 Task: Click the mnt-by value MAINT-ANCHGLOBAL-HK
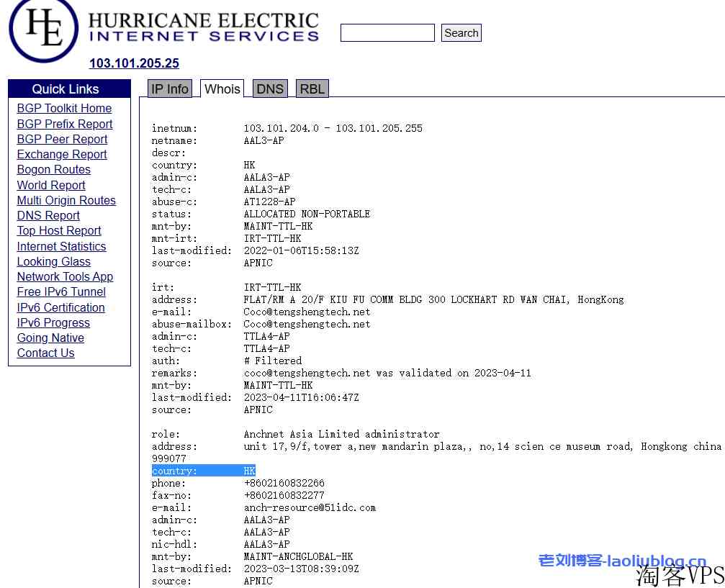pos(298,556)
